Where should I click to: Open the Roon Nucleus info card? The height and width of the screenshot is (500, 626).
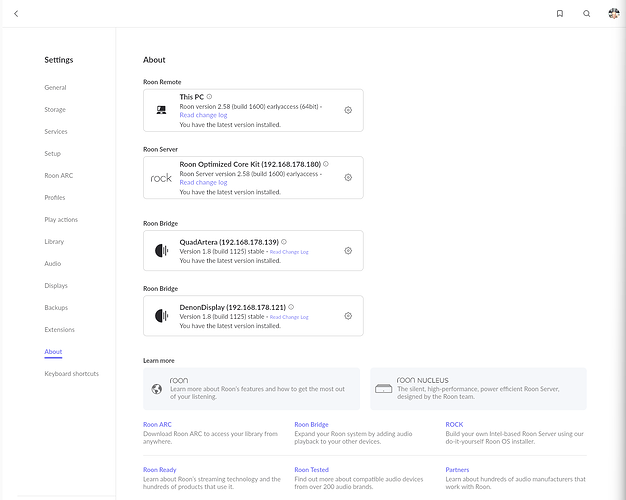pos(478,388)
